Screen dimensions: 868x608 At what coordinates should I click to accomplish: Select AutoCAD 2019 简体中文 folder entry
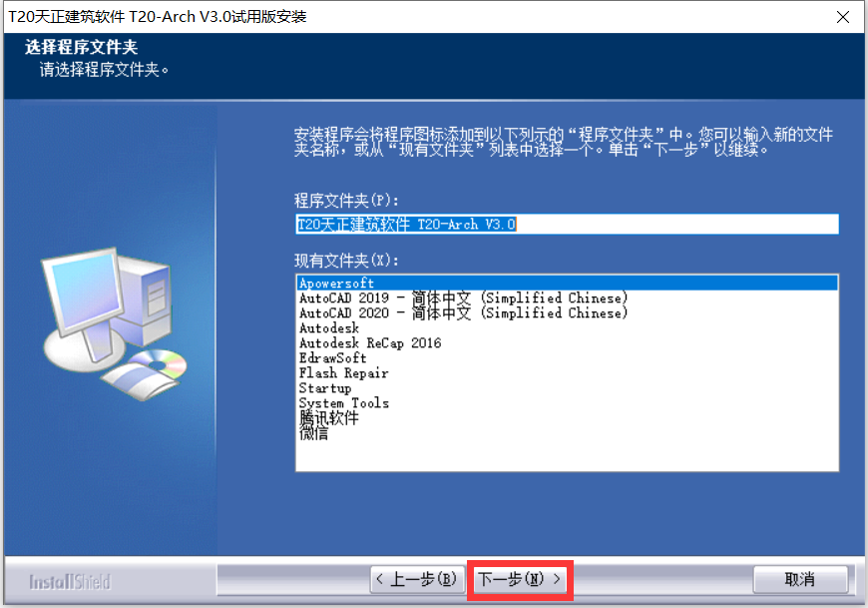pos(567,298)
